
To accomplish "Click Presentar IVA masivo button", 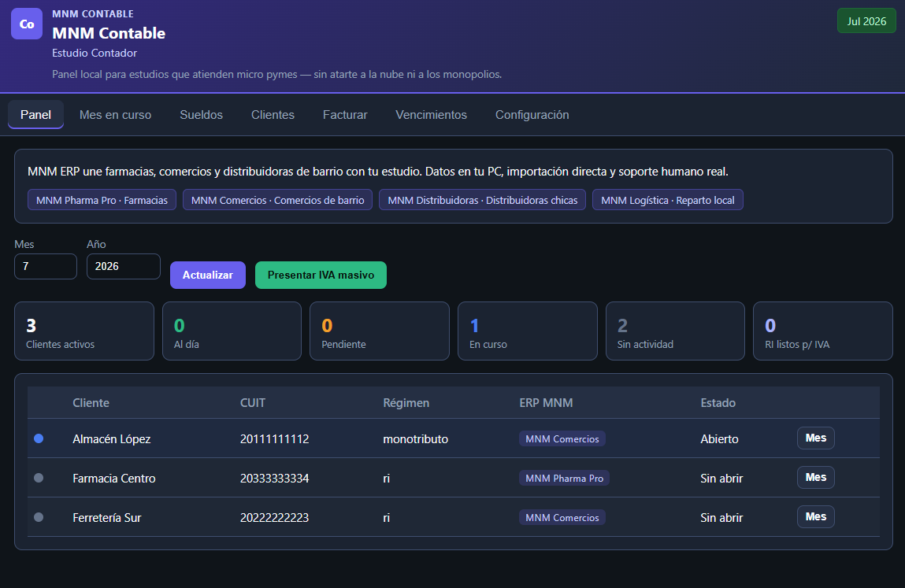I will [x=321, y=276].
